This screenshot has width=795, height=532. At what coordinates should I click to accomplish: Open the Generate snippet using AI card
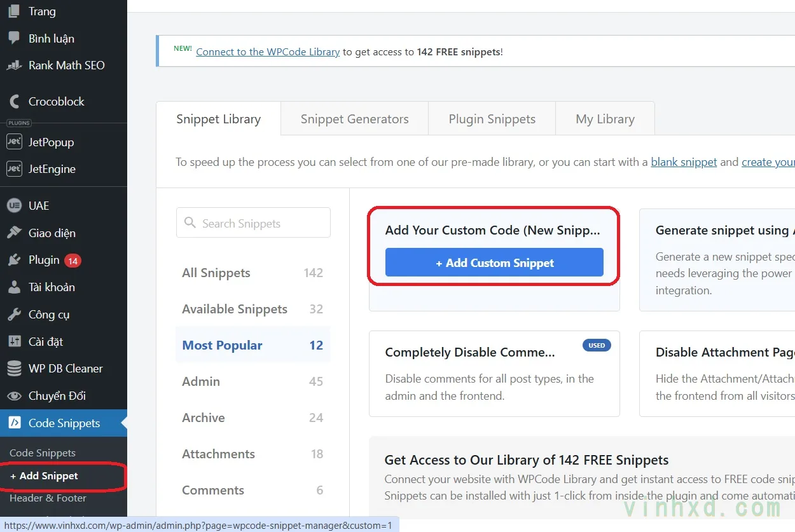pos(717,260)
